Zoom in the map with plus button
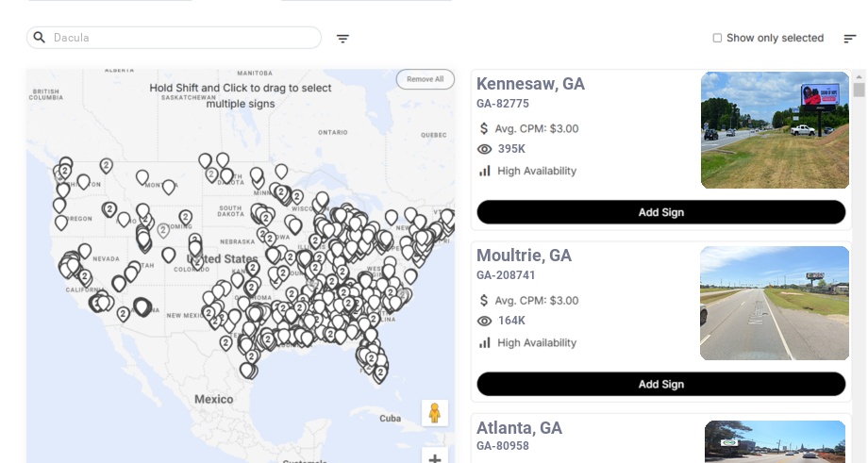Screen dimensions: 868x463 click(x=435, y=458)
